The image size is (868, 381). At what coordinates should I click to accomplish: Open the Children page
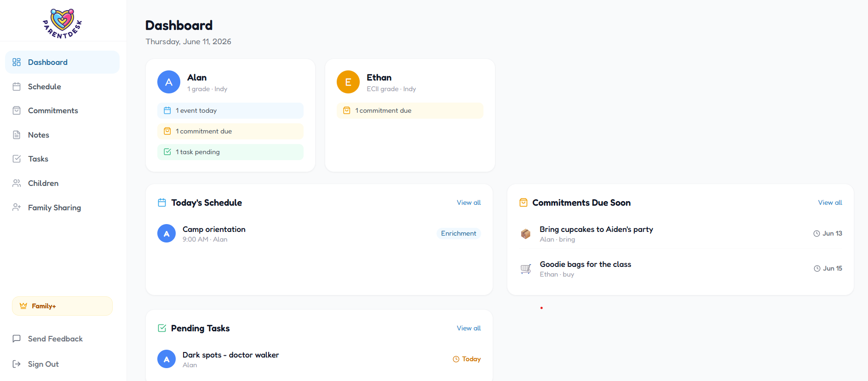point(63,183)
